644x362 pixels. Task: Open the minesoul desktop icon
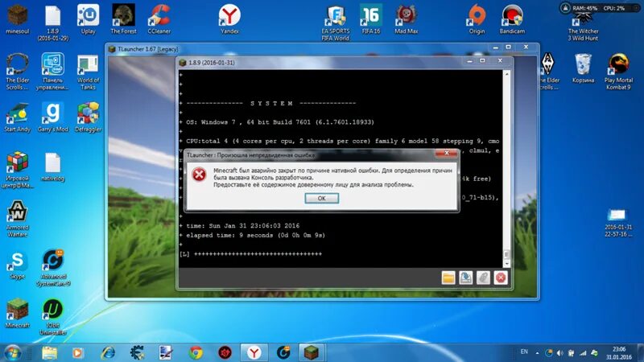pos(17,19)
